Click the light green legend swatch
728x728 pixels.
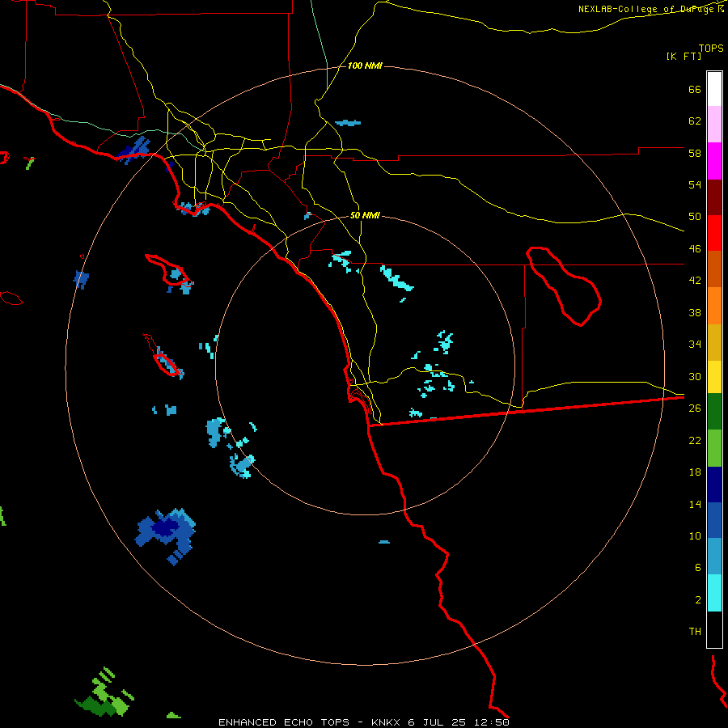[714, 448]
